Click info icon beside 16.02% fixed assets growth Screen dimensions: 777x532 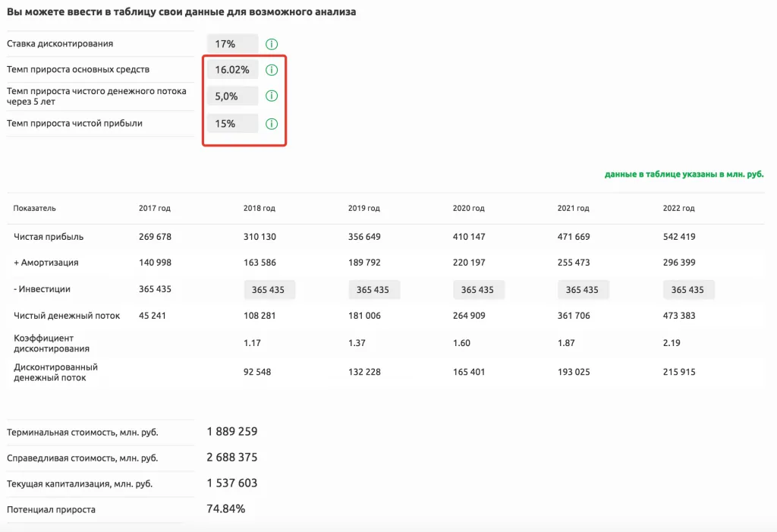coord(272,70)
